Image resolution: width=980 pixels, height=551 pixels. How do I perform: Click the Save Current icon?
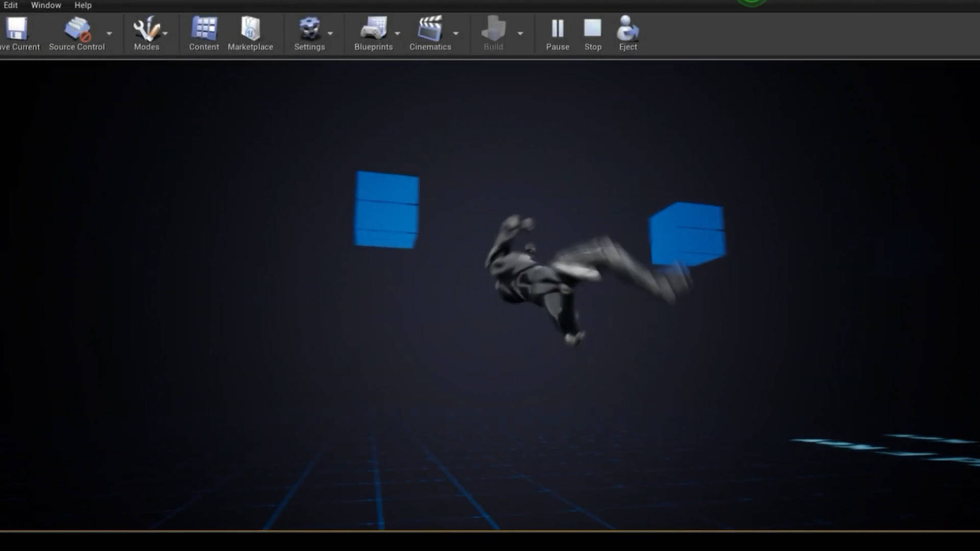(17, 29)
